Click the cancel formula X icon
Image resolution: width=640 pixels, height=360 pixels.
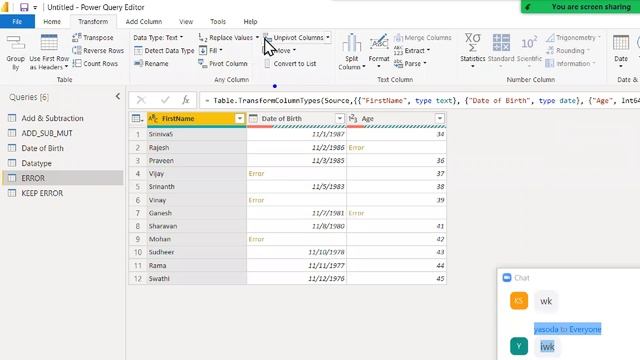(x=141, y=100)
